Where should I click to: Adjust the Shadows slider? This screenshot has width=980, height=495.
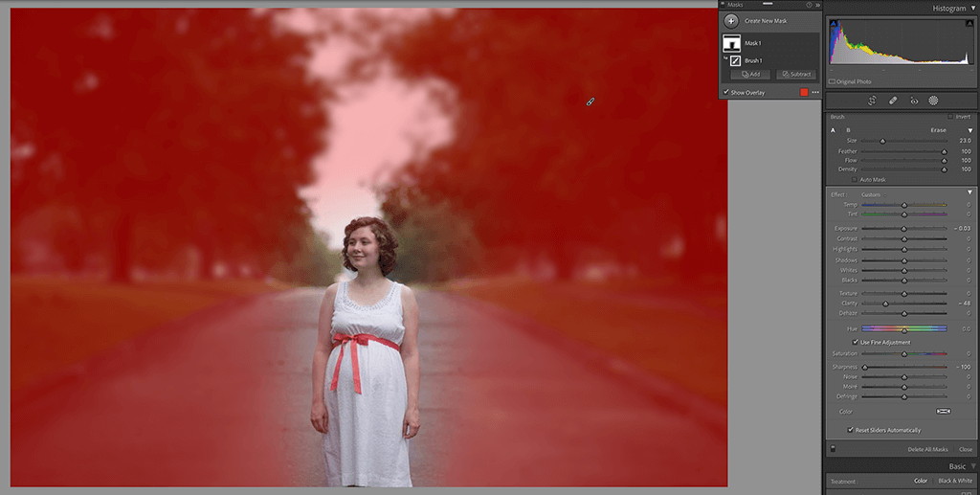click(x=903, y=260)
